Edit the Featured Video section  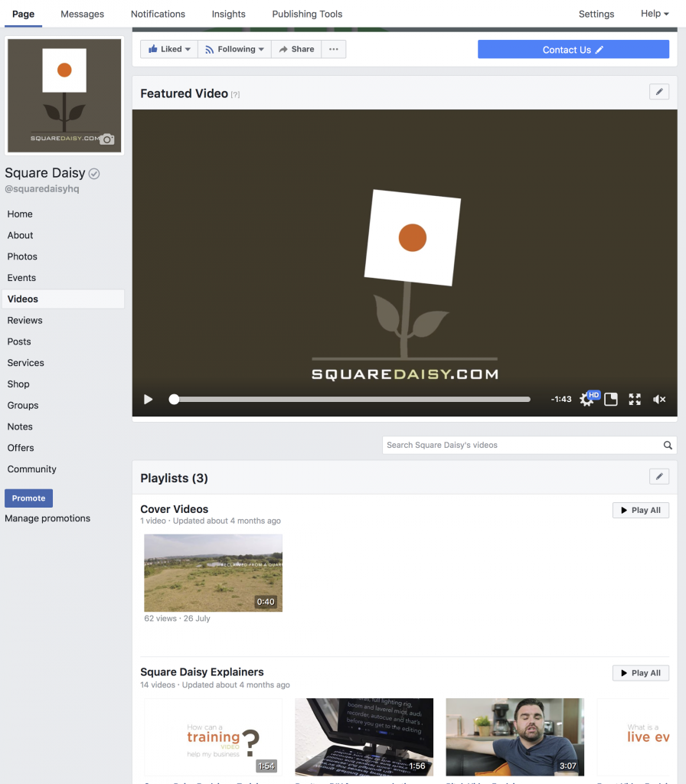[659, 92]
